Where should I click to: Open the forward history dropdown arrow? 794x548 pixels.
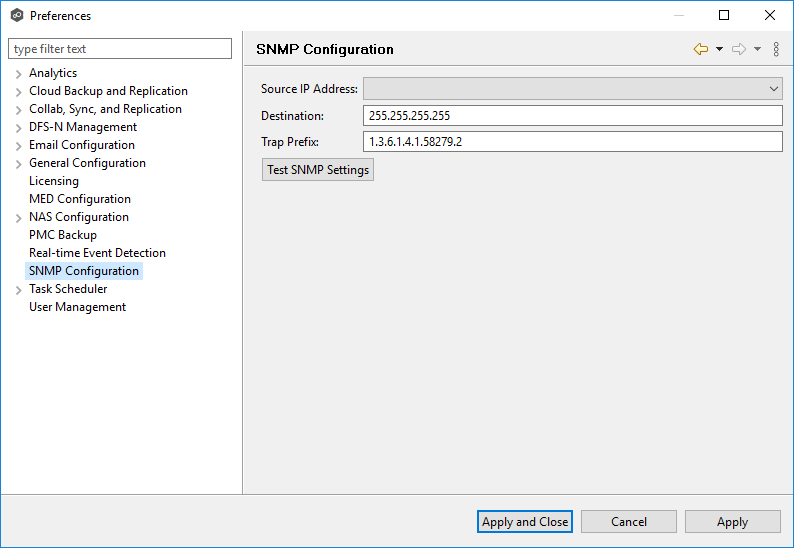(x=757, y=49)
